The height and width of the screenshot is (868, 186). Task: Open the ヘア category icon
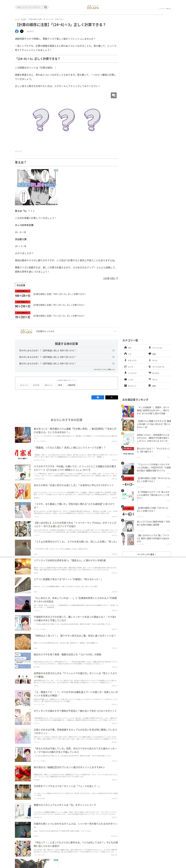pyautogui.click(x=126, y=354)
